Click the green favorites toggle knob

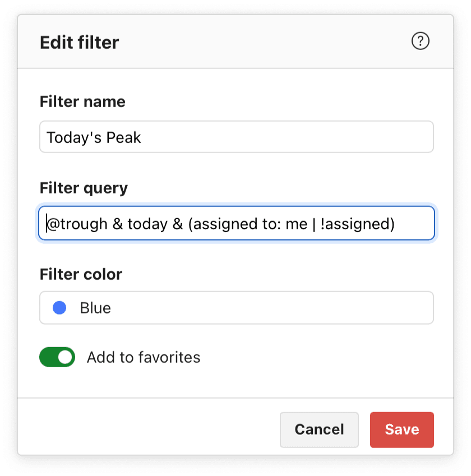click(x=63, y=357)
